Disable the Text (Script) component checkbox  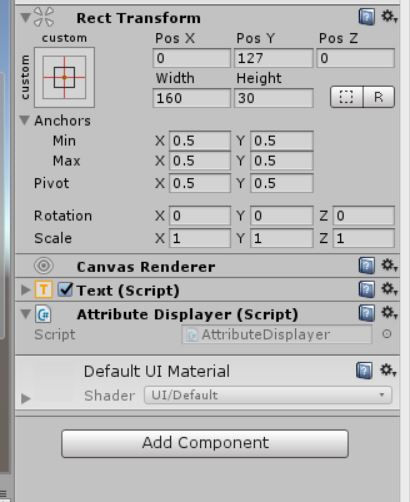65,289
